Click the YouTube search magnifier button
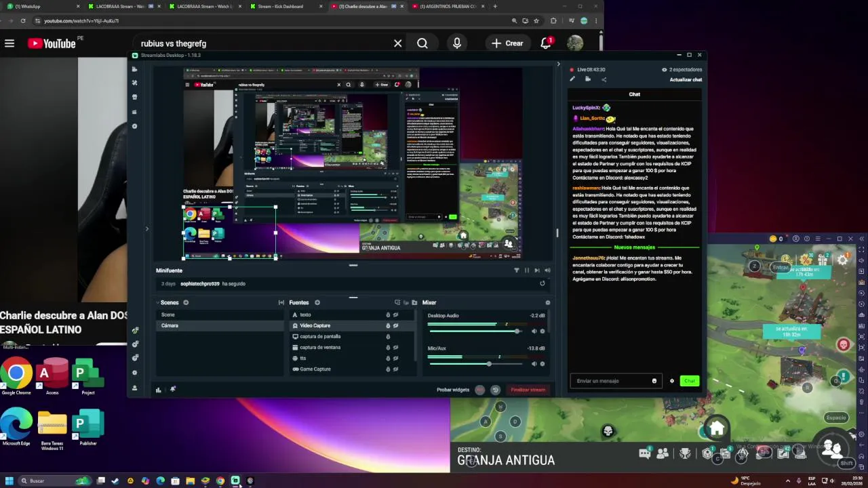 [x=422, y=43]
